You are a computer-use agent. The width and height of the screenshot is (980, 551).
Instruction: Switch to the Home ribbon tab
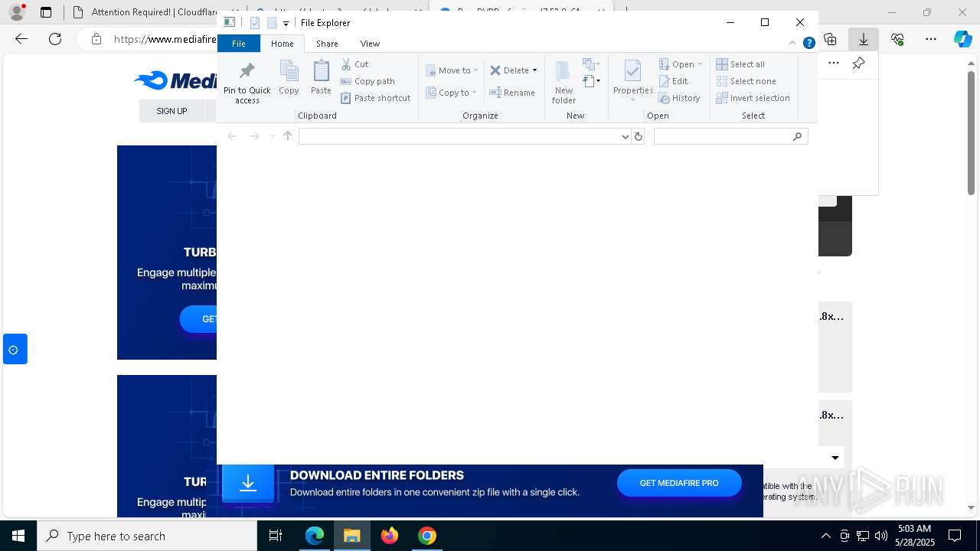coord(282,44)
